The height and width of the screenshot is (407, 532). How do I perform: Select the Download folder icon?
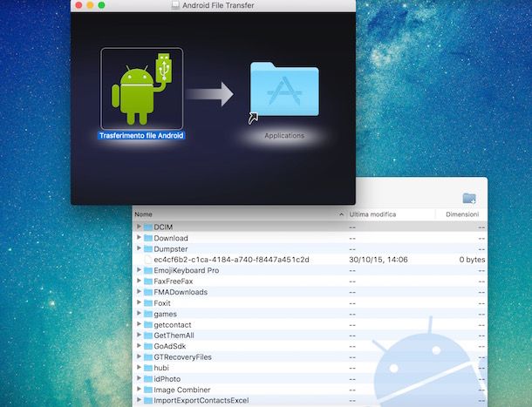[147, 238]
